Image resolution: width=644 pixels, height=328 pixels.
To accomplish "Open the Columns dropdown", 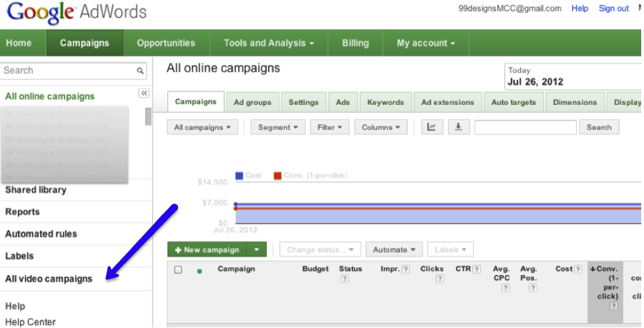I will [381, 127].
